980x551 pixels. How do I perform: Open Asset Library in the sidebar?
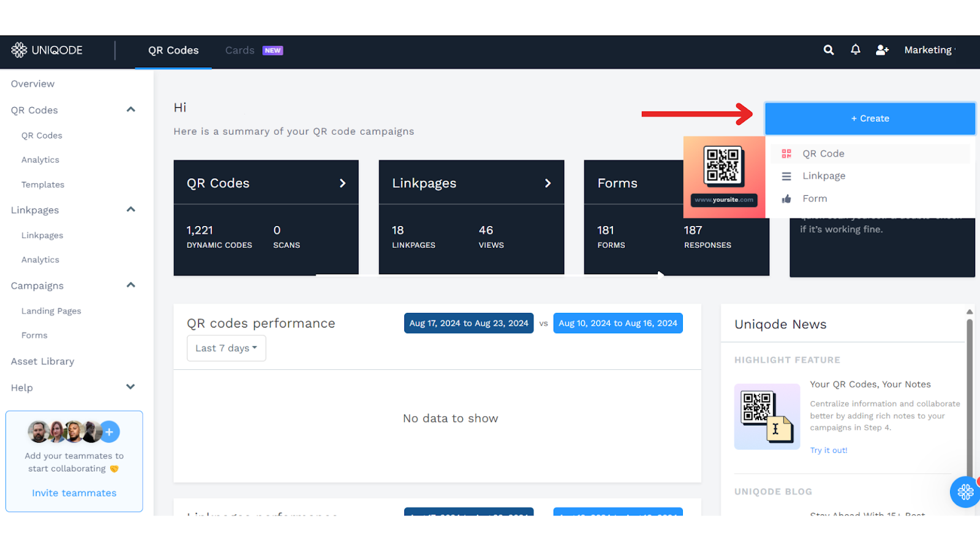point(42,362)
